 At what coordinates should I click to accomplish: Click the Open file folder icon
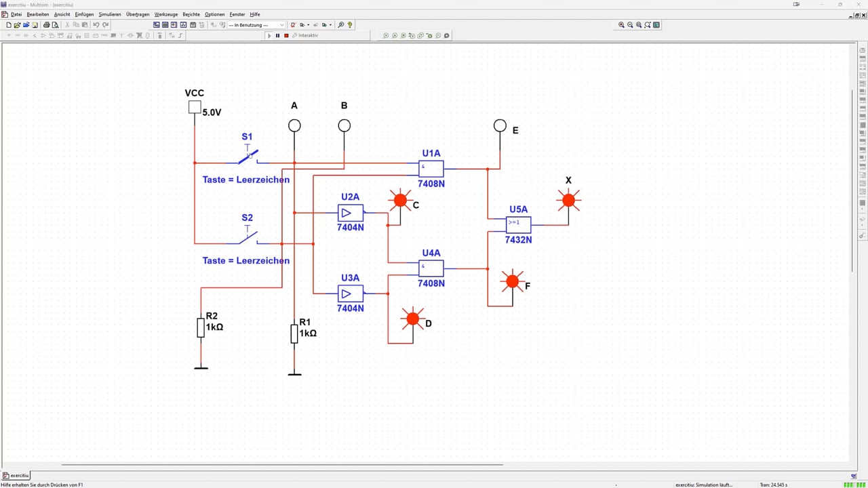17,25
